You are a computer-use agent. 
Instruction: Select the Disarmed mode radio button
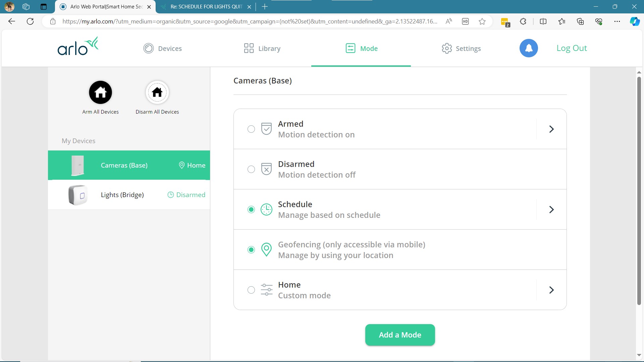pos(251,169)
